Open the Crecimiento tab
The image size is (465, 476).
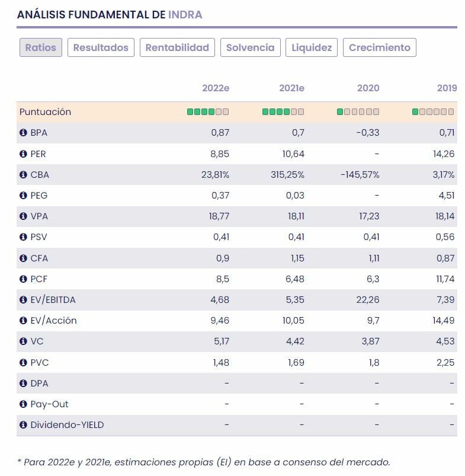[x=379, y=48]
